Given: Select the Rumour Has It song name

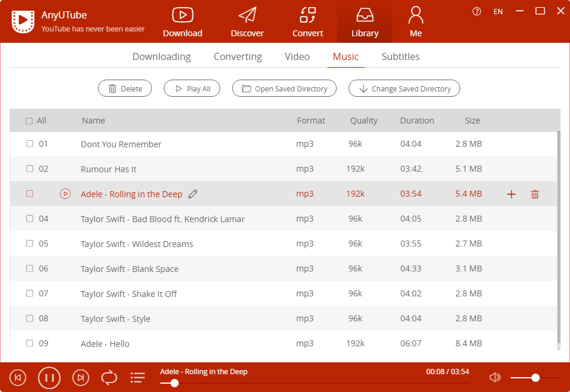Looking at the screenshot, I should [109, 169].
